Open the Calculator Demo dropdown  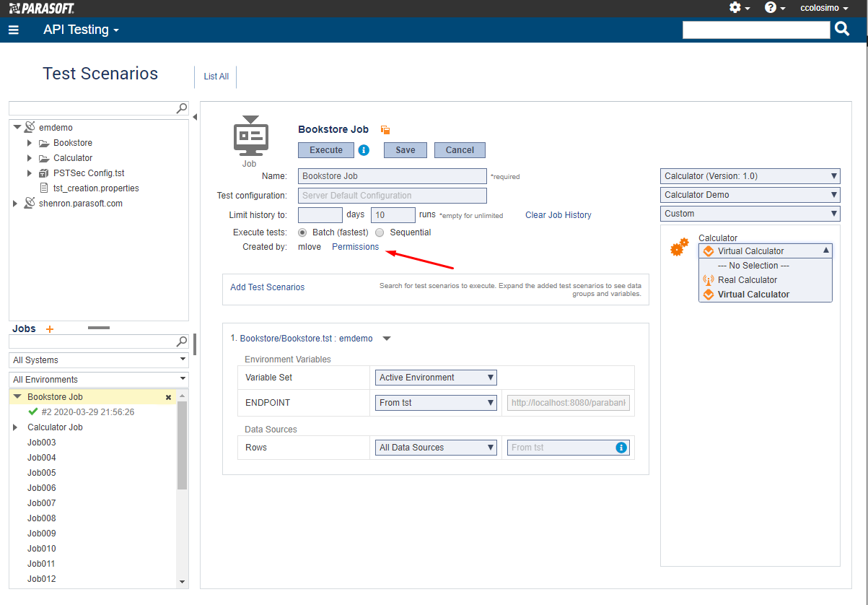(750, 195)
